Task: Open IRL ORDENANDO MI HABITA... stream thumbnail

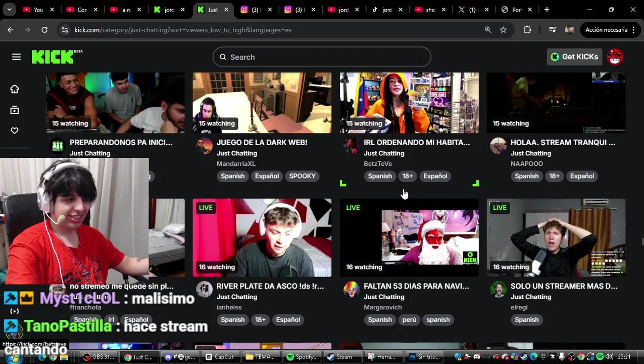Action: (x=409, y=103)
